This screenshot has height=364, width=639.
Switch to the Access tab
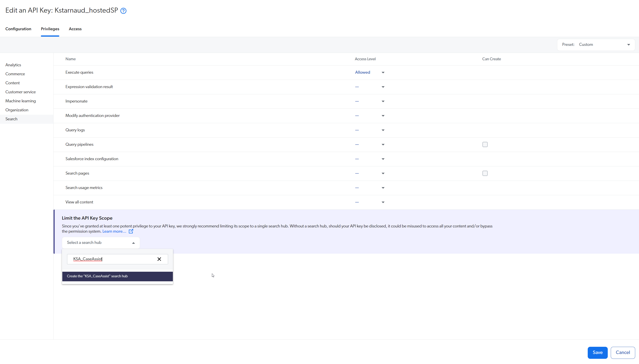pyautogui.click(x=75, y=29)
